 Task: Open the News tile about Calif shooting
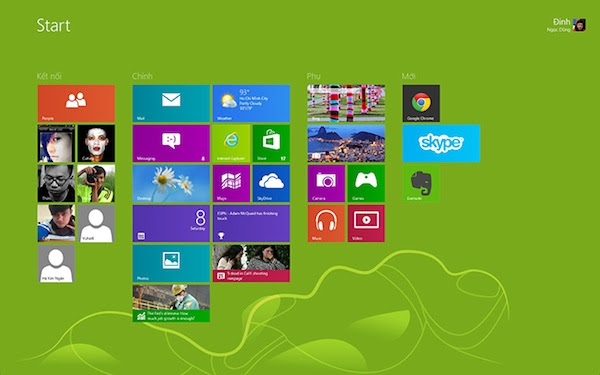click(x=251, y=264)
